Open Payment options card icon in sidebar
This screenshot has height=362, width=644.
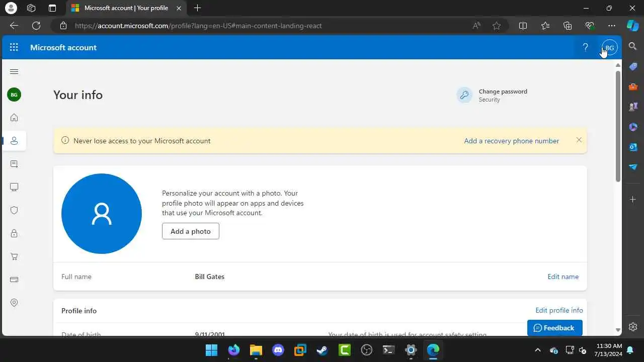click(x=14, y=280)
